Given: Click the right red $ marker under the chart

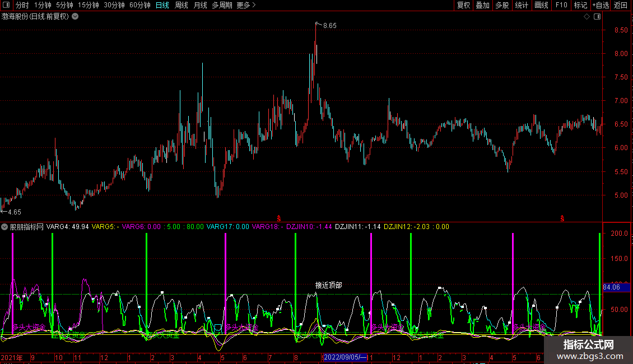Looking at the screenshot, I should [x=562, y=217].
